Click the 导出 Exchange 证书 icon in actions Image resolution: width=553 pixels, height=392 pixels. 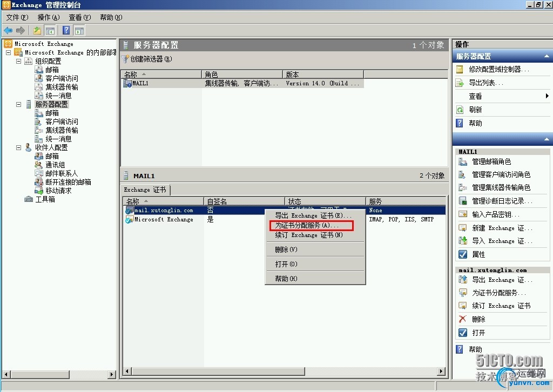point(462,280)
